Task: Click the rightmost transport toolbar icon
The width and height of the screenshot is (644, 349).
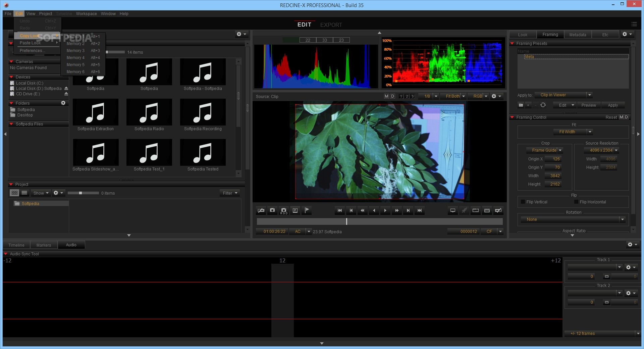Action: tap(498, 210)
